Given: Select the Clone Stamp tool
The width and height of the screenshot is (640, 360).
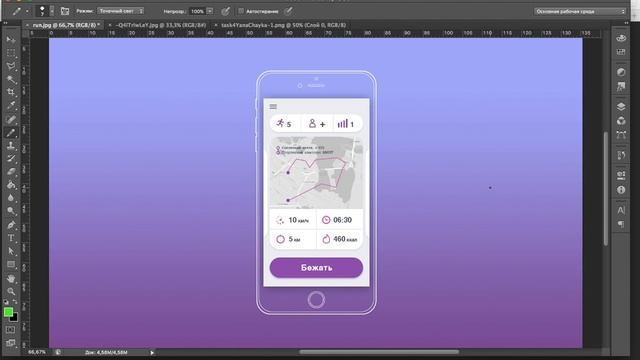Looking at the screenshot, I should 11,146.
